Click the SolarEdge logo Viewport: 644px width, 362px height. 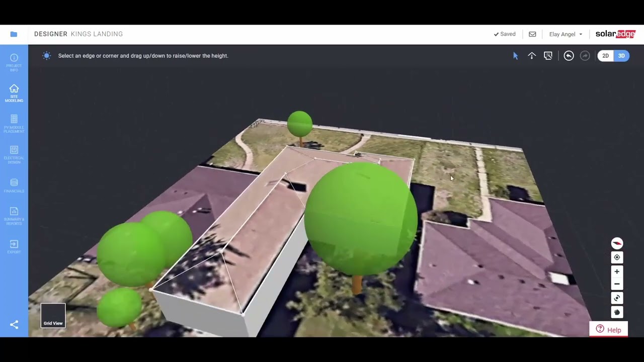point(615,34)
